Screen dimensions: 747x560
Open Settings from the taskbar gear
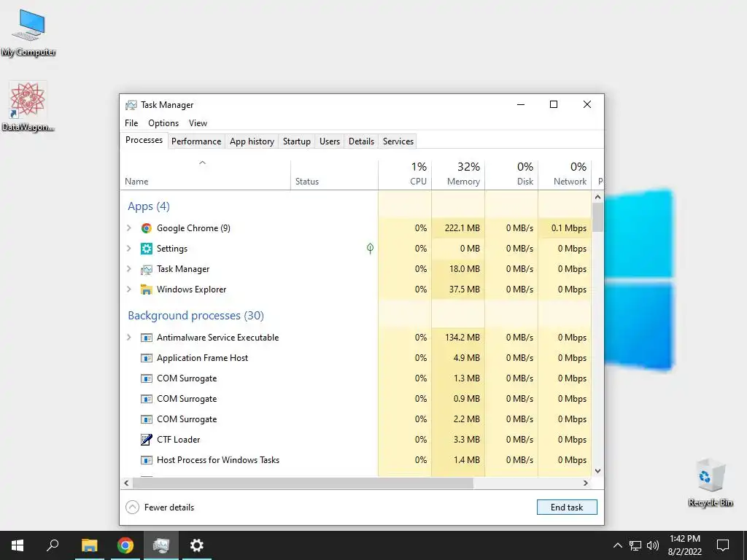point(197,545)
